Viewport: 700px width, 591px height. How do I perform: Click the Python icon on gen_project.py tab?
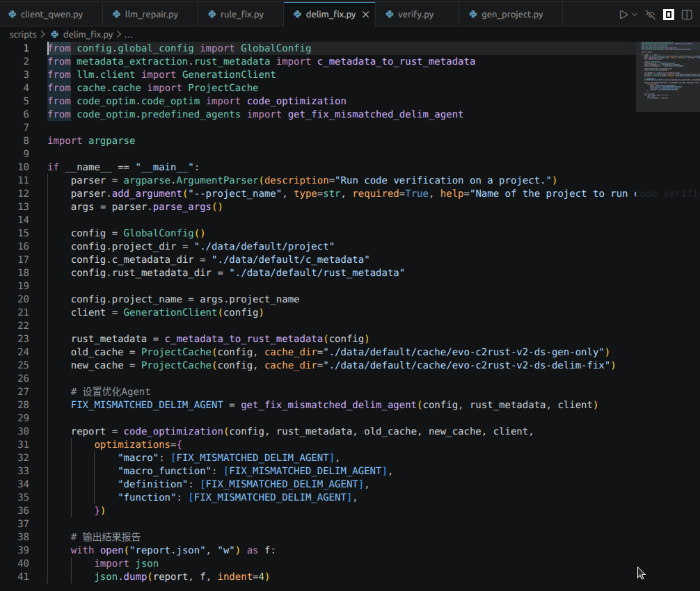pyautogui.click(x=473, y=15)
